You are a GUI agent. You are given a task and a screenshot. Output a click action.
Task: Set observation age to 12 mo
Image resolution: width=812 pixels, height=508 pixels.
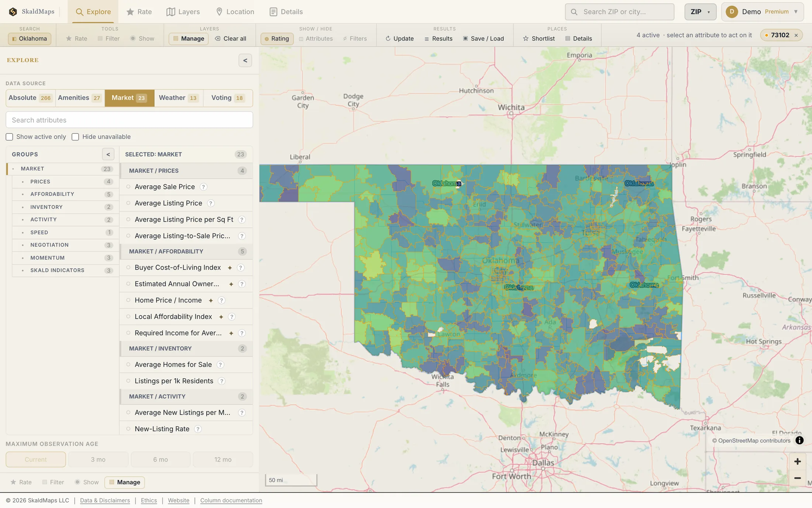[x=223, y=460]
